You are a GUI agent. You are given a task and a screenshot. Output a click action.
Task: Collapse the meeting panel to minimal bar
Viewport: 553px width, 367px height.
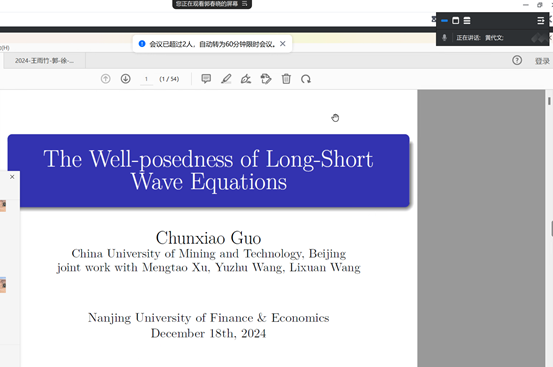(x=444, y=21)
